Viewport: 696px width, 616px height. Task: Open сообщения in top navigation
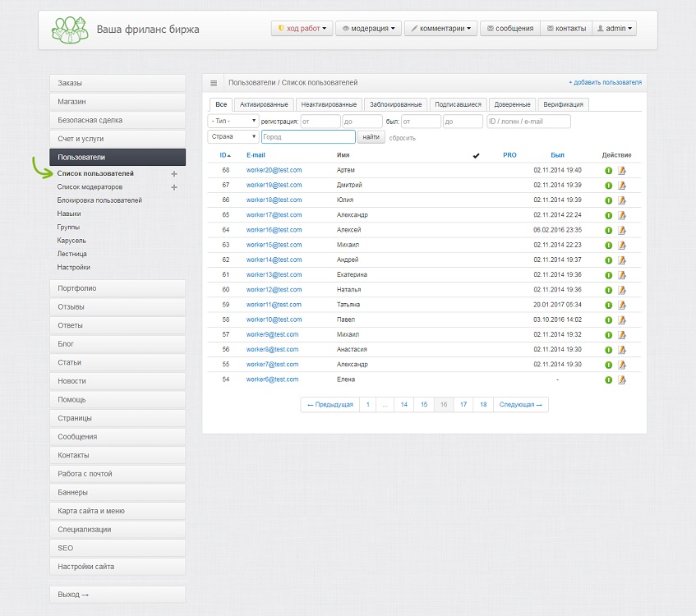point(510,29)
